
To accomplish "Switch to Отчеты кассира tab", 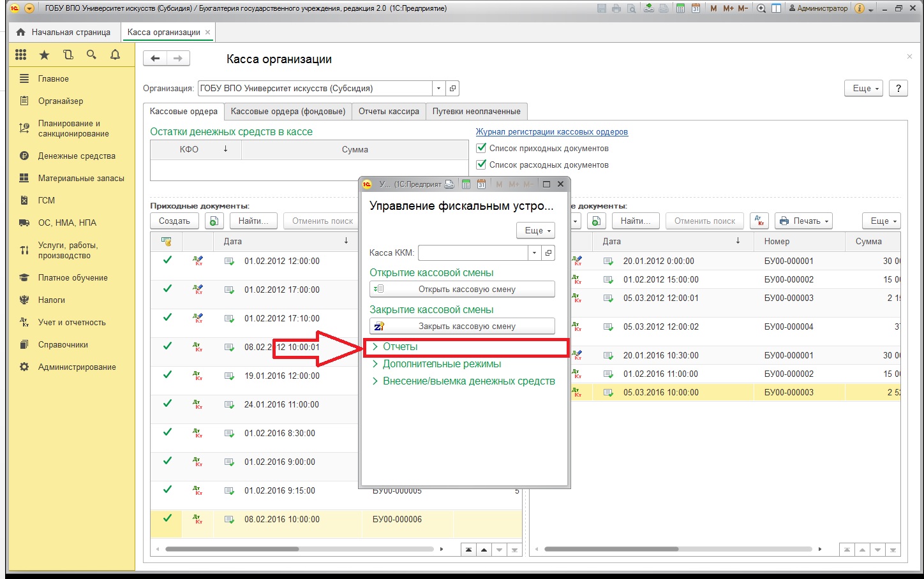I will point(389,111).
